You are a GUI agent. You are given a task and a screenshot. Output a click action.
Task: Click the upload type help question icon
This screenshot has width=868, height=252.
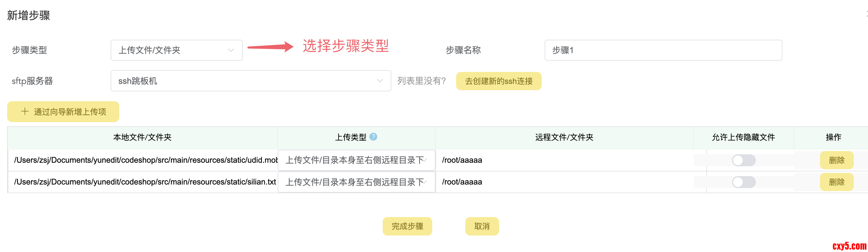pos(373,137)
